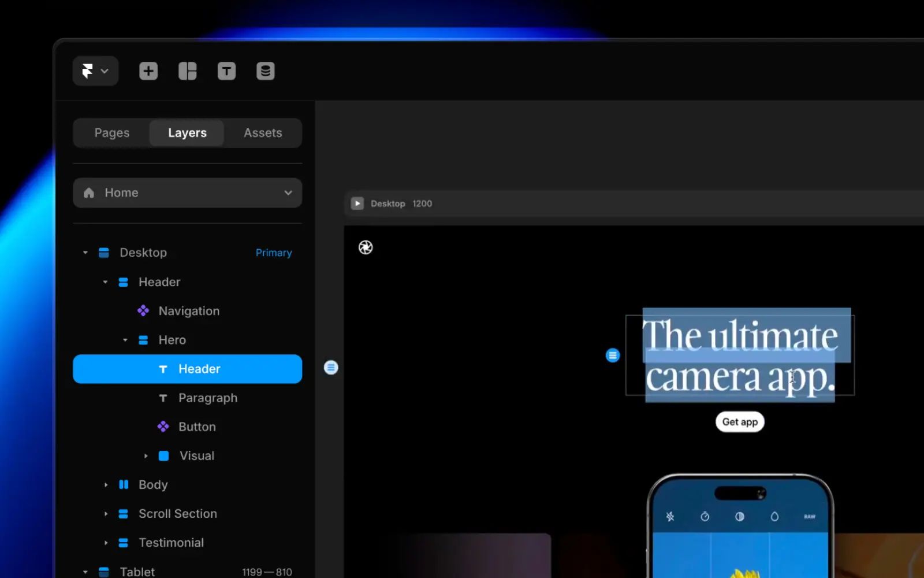The width and height of the screenshot is (924, 578).
Task: Click the timer icon on phone mockup
Action: pos(705,517)
